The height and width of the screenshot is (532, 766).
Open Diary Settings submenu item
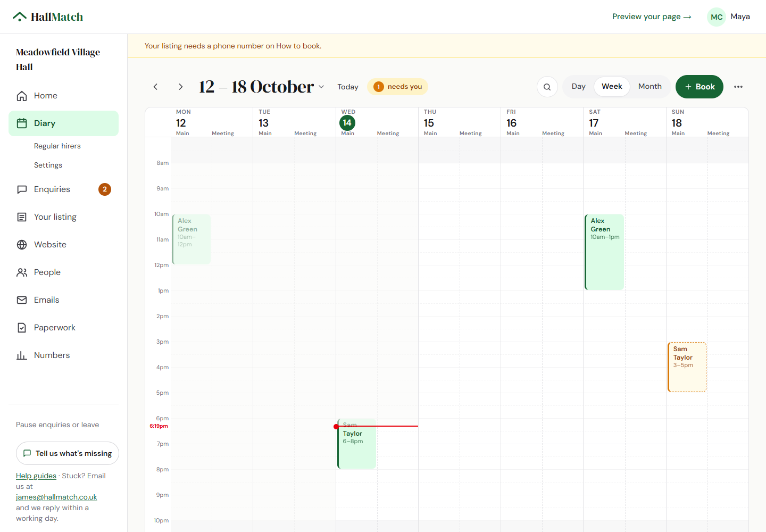pos(48,165)
